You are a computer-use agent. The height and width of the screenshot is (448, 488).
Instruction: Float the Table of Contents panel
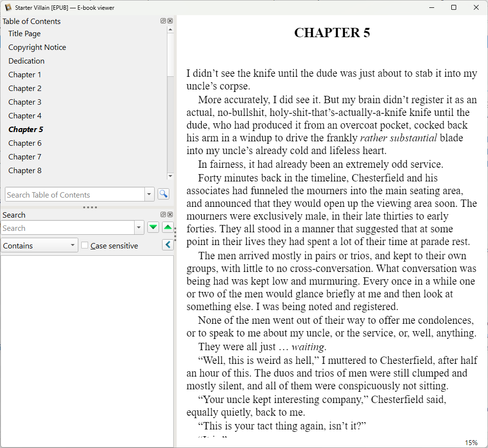163,21
